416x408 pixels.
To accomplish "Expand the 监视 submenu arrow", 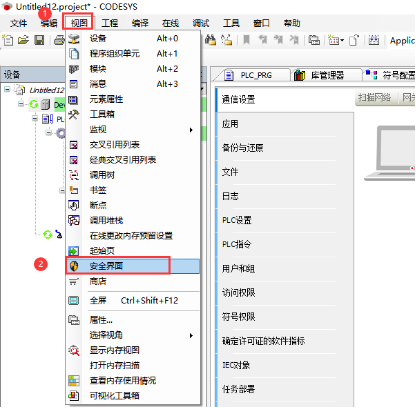I will (191, 130).
